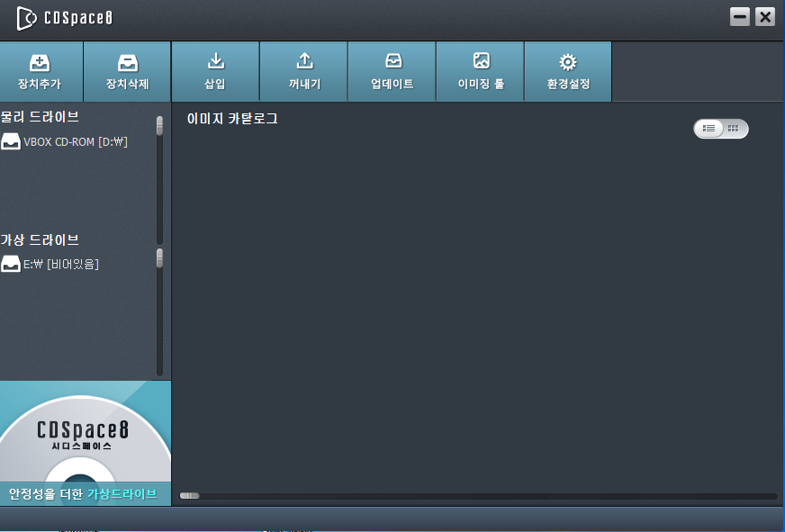Minimize the CDSpace8 window

coord(739,17)
